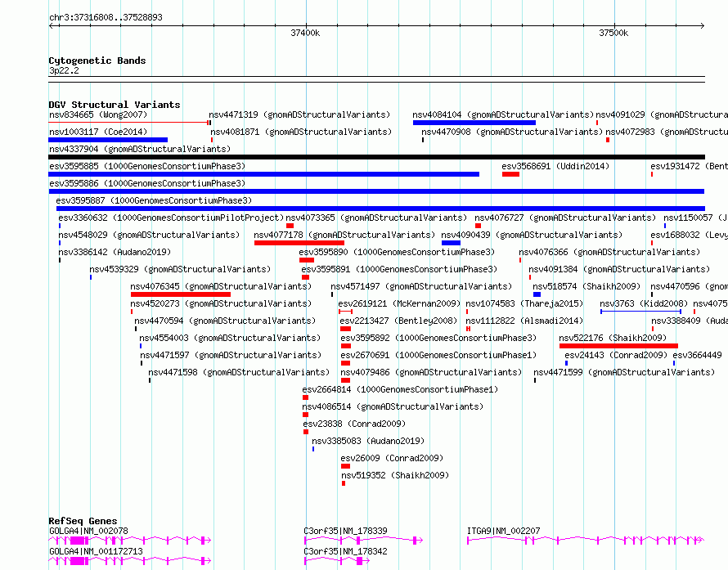Viewport: 728px width, 570px height.
Task: Select the blue bar under nsv4084104
Action: tap(474, 123)
